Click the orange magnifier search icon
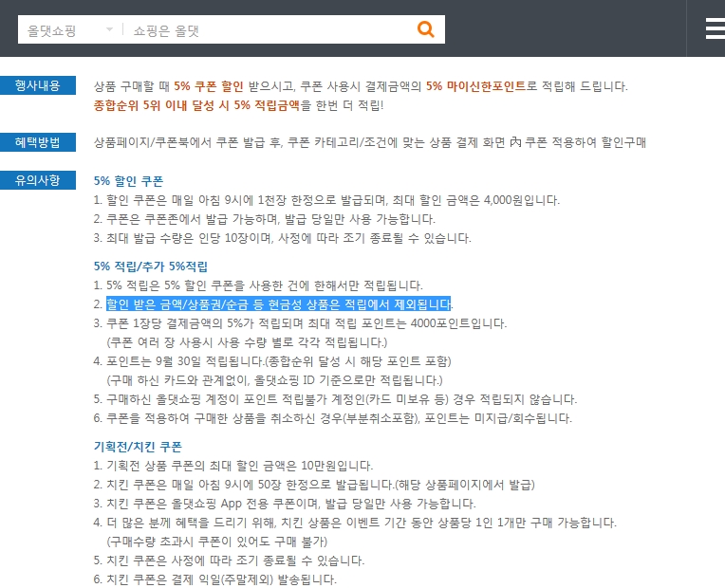725x588 pixels. point(426,29)
